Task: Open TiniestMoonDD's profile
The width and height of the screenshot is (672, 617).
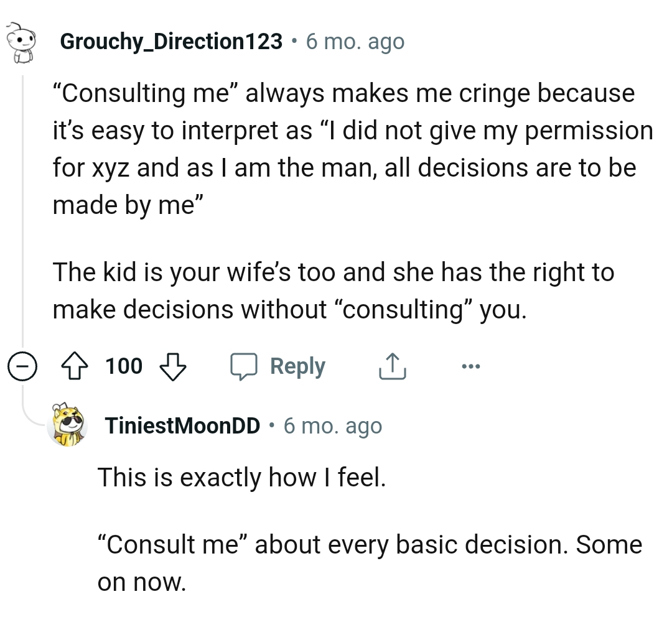Action: (x=182, y=427)
